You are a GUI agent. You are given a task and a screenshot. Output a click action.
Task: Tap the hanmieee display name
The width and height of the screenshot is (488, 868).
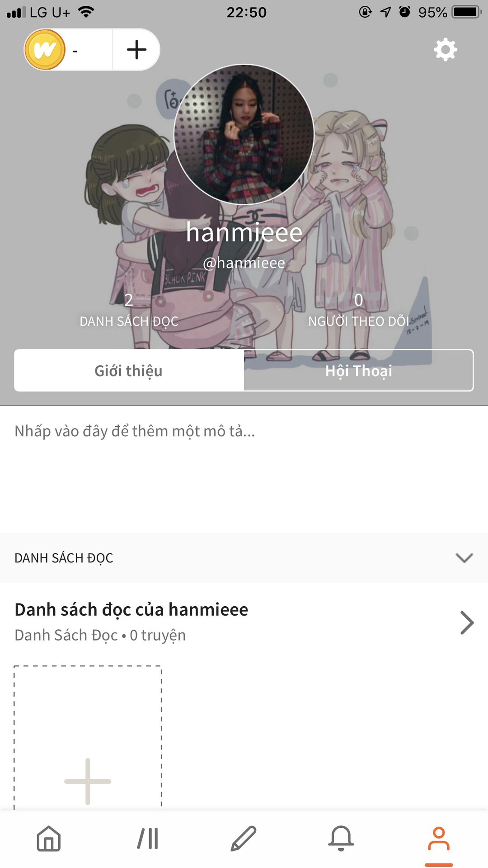click(x=244, y=232)
